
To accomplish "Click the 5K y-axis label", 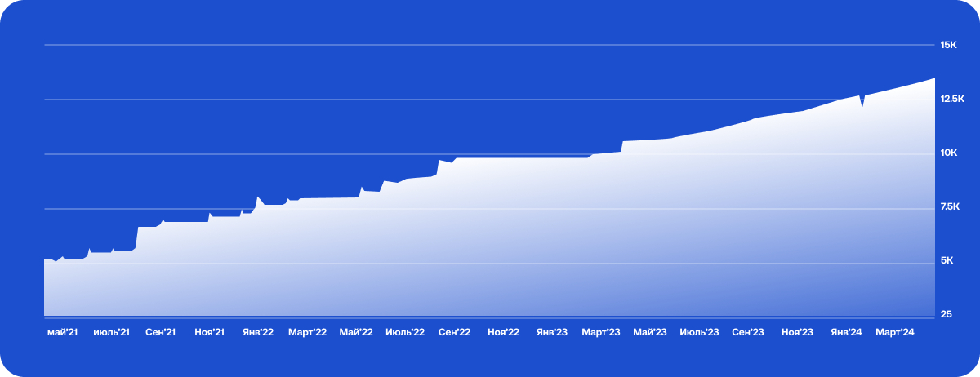I will (x=947, y=261).
